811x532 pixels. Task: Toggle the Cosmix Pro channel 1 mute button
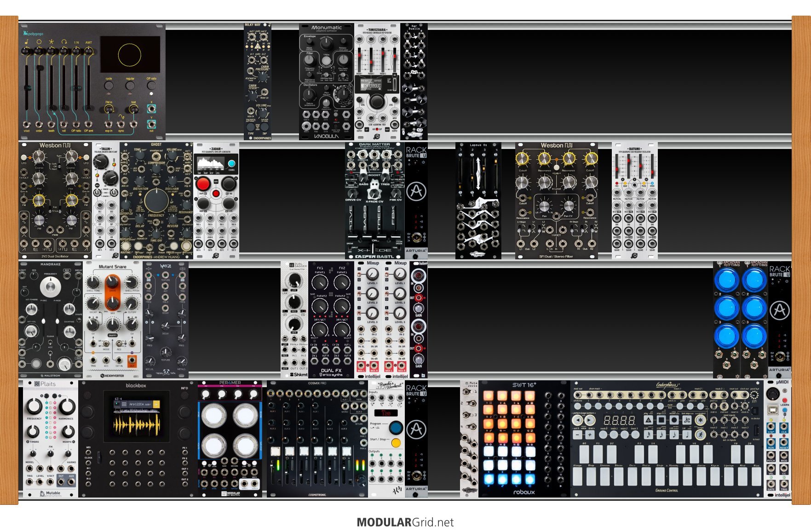coord(275,451)
